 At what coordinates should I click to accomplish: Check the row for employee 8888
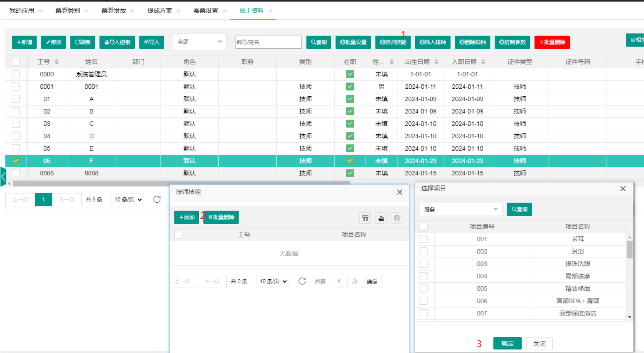pos(16,173)
